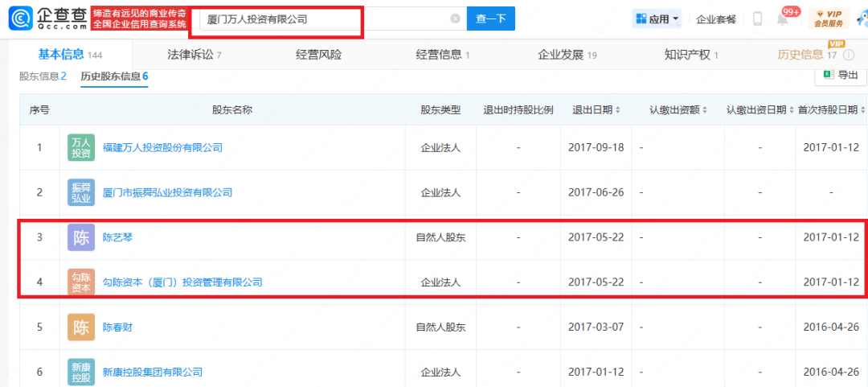Click the 退出时持股比例 column header
This screenshot has height=387, width=868.
tap(518, 109)
